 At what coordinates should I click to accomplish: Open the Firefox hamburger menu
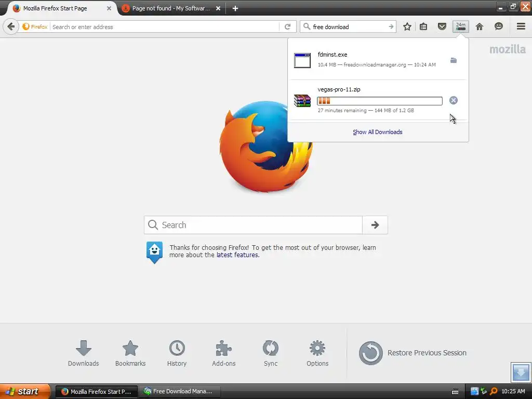pyautogui.click(x=521, y=26)
